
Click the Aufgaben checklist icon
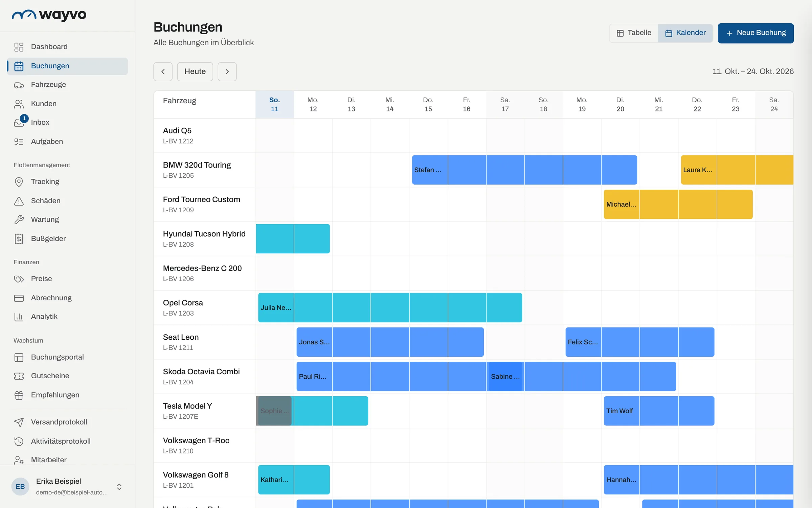click(x=19, y=142)
